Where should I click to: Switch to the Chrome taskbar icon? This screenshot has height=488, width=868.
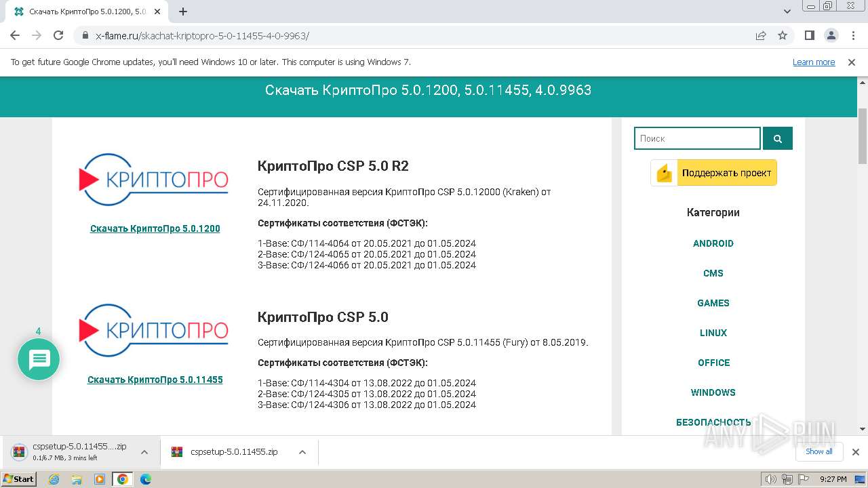[x=122, y=479]
